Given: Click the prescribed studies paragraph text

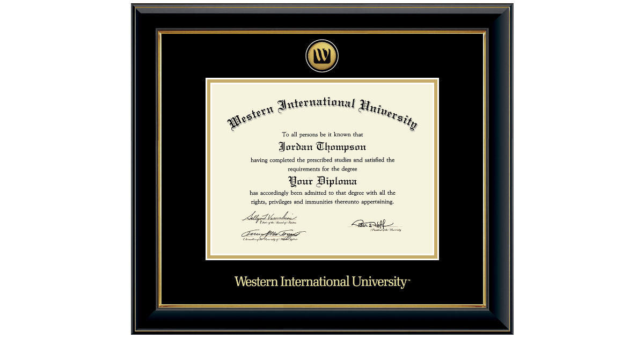Looking at the screenshot, I should [x=322, y=164].
